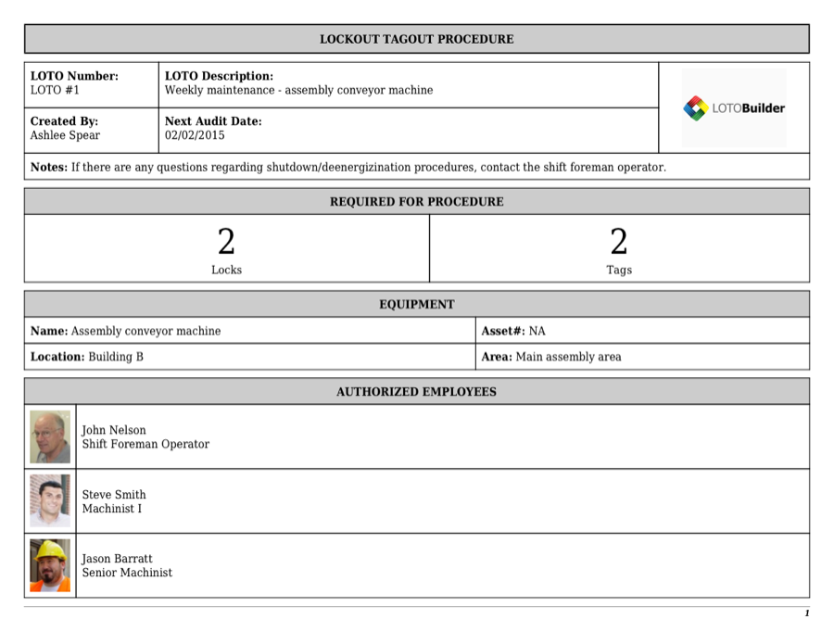Select John Nelson's profile photo
Viewport: 834px width, 644px height.
[x=49, y=436]
